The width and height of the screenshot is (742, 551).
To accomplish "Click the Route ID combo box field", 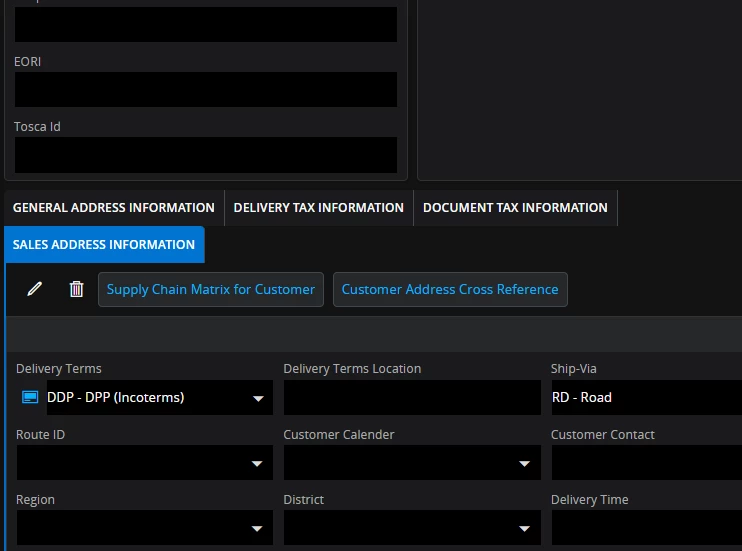I will [x=145, y=462].
